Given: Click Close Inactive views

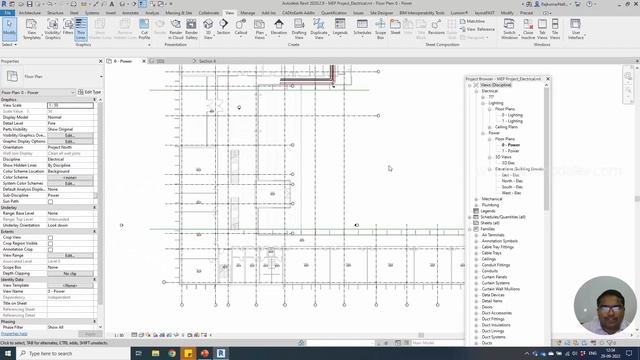Looking at the screenshot, I should [528, 29].
